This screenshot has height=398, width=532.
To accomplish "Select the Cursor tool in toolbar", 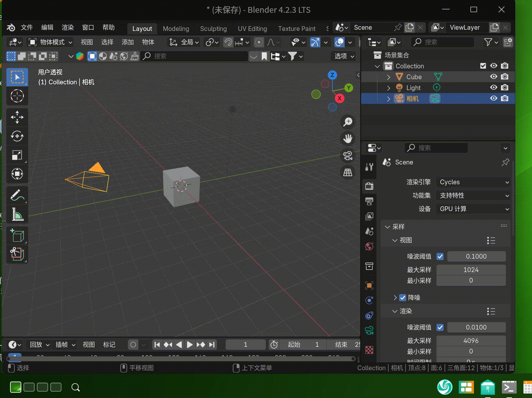I will [17, 96].
